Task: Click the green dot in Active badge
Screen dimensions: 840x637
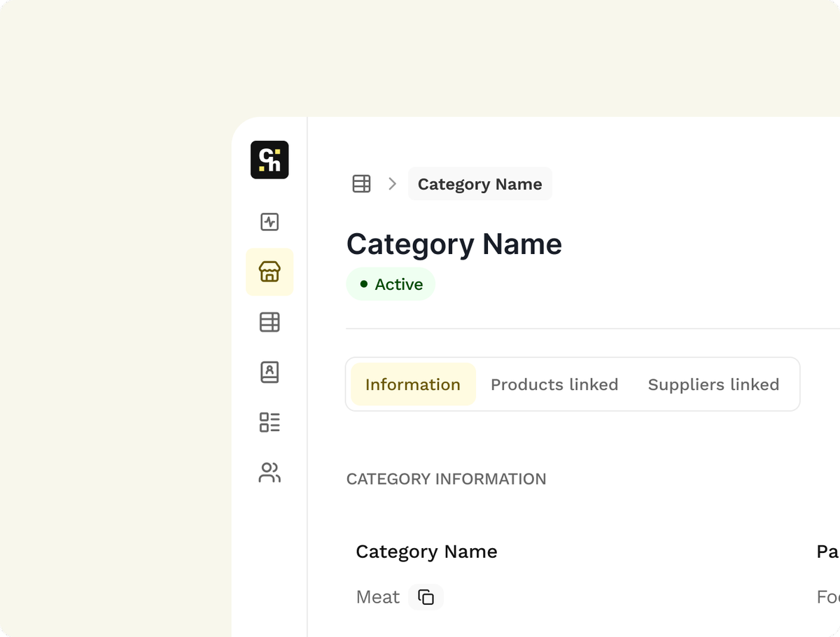Action: [364, 284]
